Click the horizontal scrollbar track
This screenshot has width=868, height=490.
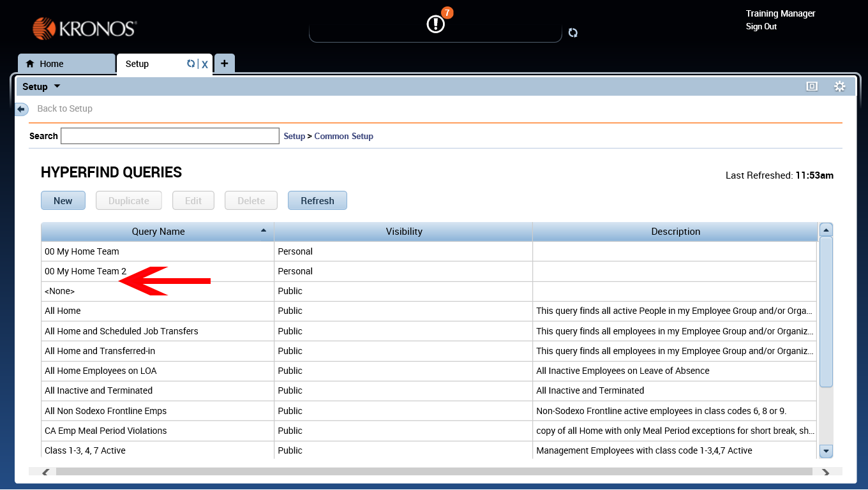click(434, 472)
